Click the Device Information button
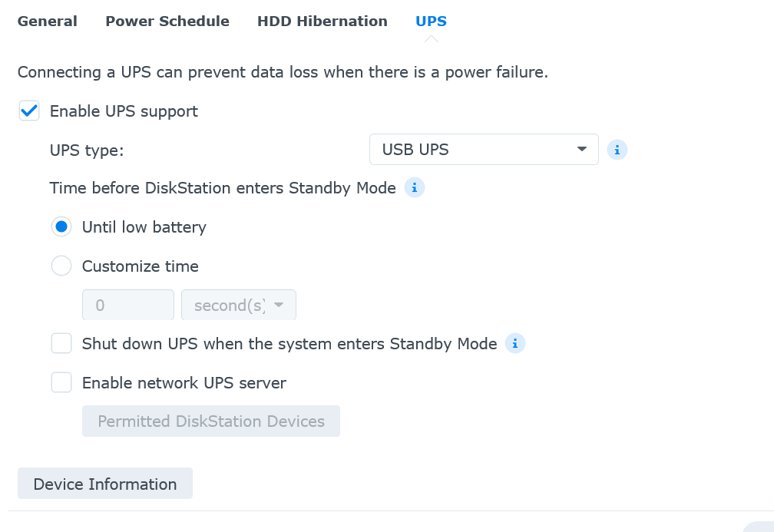The height and width of the screenshot is (532, 774). coord(104,484)
